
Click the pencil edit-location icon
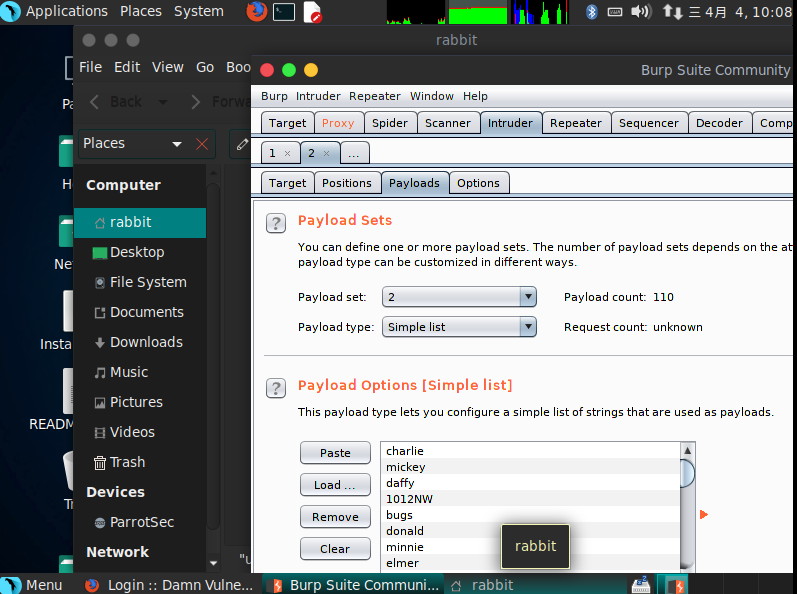point(241,144)
